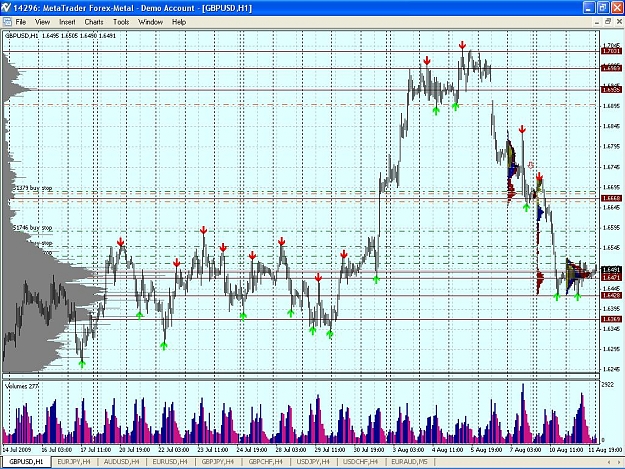The width and height of the screenshot is (625, 469).
Task: Click the GBPUSD,H1 OHLC header text
Action: click(60, 35)
